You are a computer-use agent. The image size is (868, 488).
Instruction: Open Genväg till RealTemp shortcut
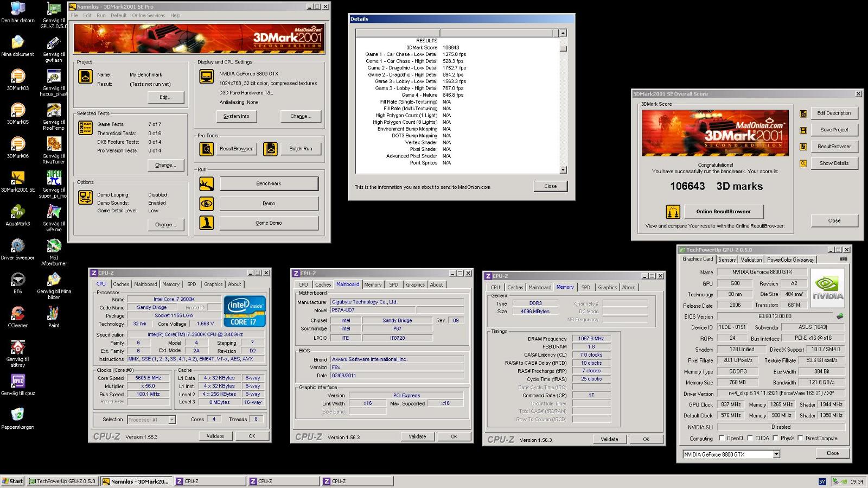click(54, 116)
